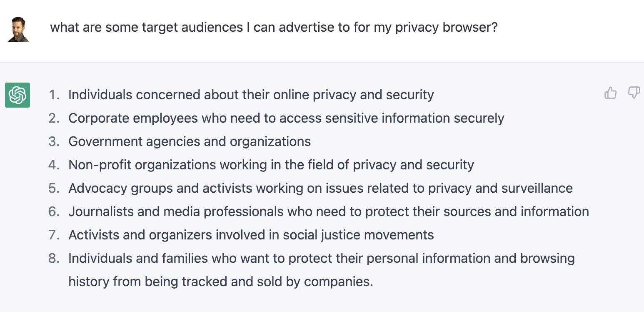Click the list number marker '5.'

(55, 189)
